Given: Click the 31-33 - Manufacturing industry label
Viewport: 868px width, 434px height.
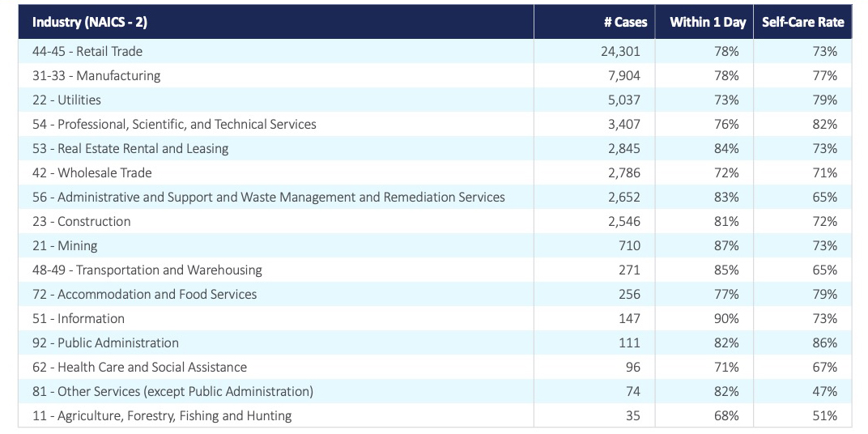Looking at the screenshot, I should click(x=96, y=75).
